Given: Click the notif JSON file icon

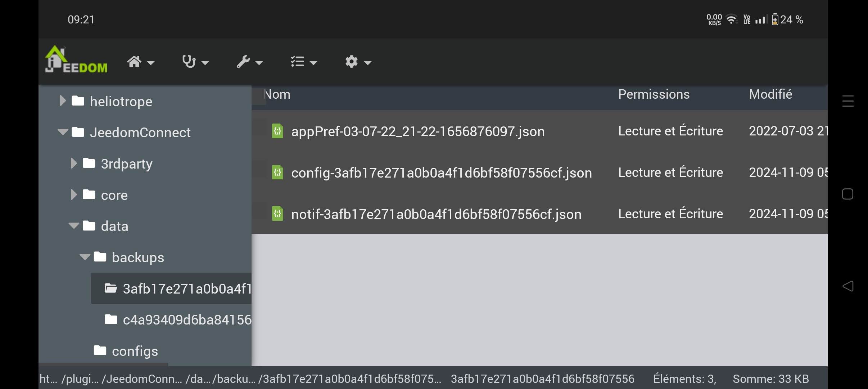Looking at the screenshot, I should pyautogui.click(x=277, y=214).
